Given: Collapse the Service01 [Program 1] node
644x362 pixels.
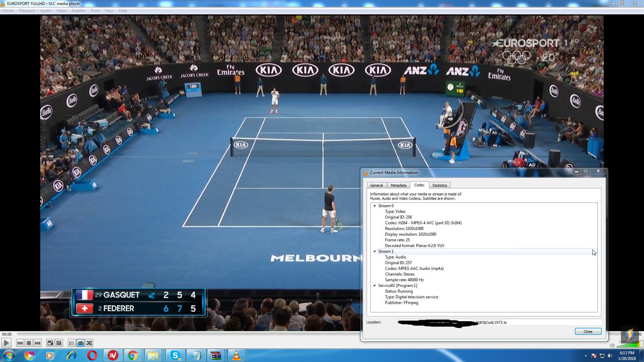Looking at the screenshot, I should click(374, 286).
